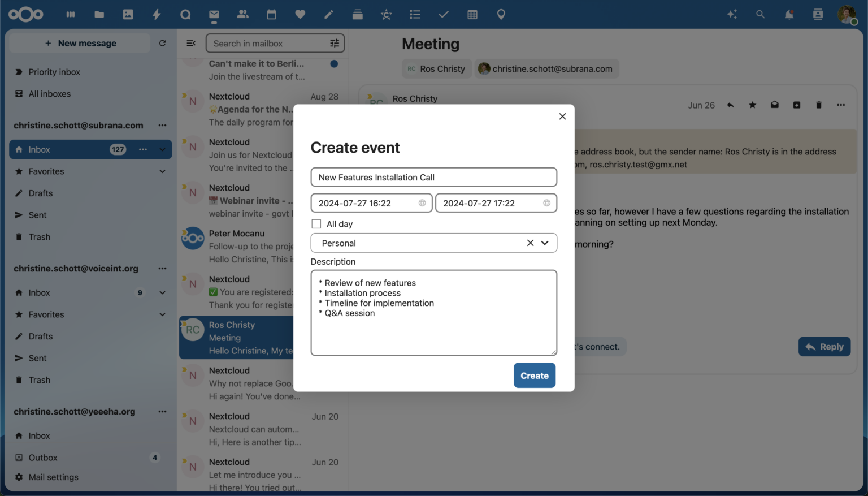868x496 pixels.
Task: Enable the All day checkbox
Action: click(316, 223)
